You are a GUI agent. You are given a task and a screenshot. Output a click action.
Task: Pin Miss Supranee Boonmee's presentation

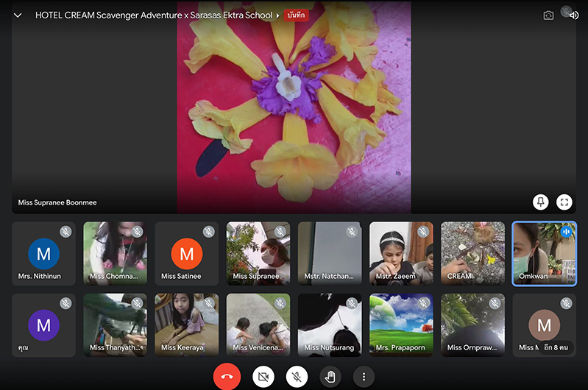point(540,202)
